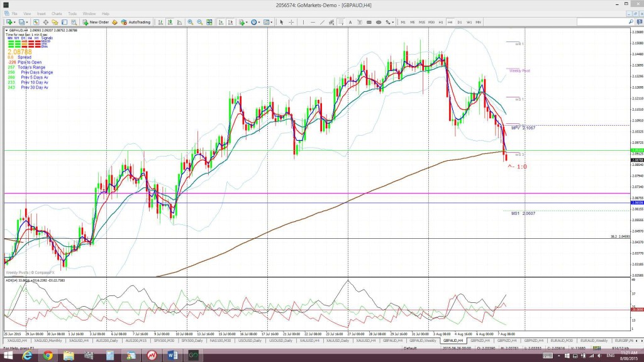Image resolution: width=644 pixels, height=362 pixels.
Task: Toggle the AutoTrading button
Action: [136, 22]
